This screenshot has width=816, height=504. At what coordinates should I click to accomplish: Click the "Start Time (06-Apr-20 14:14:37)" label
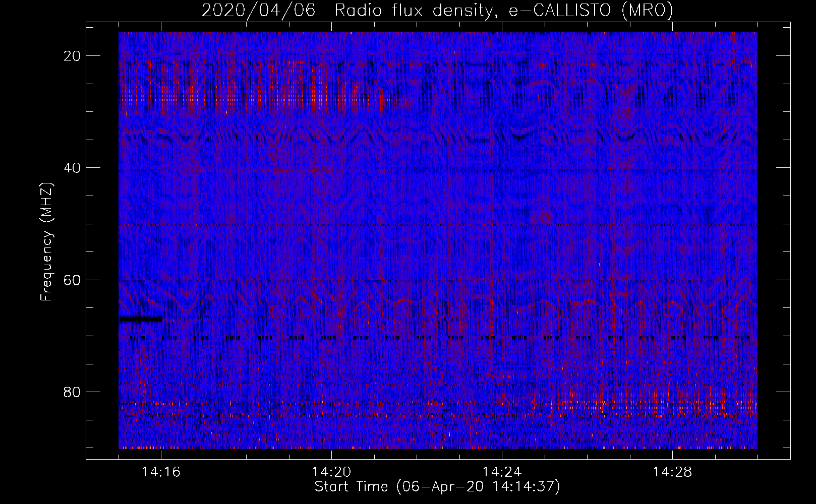437,487
